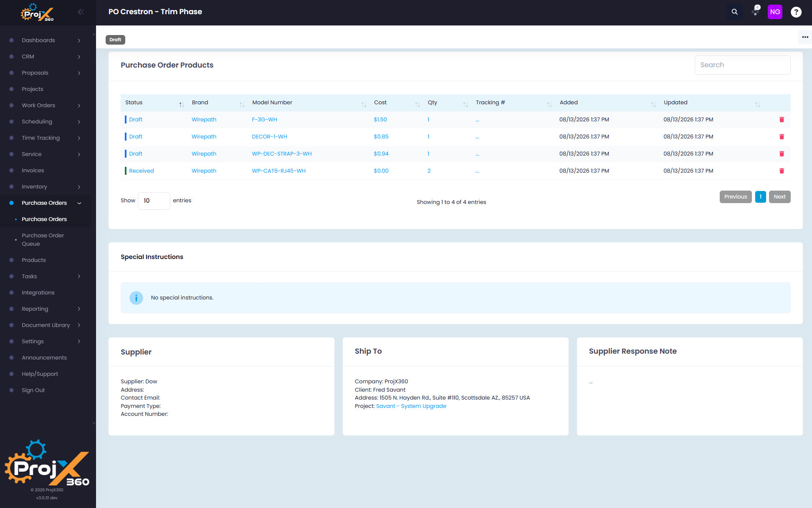
Task: Open Announcements in the sidebar
Action: click(44, 358)
